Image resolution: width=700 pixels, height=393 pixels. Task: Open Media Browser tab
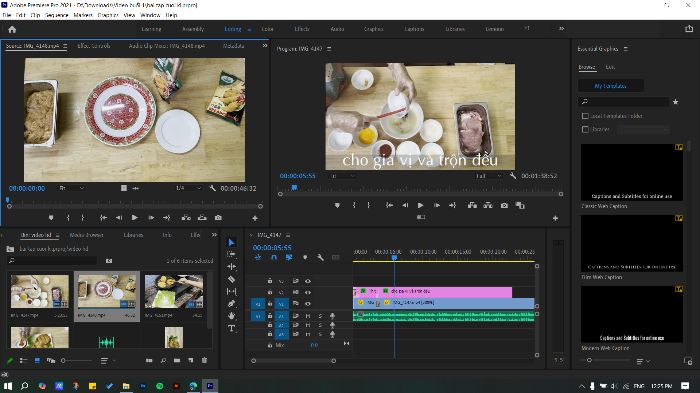86,234
